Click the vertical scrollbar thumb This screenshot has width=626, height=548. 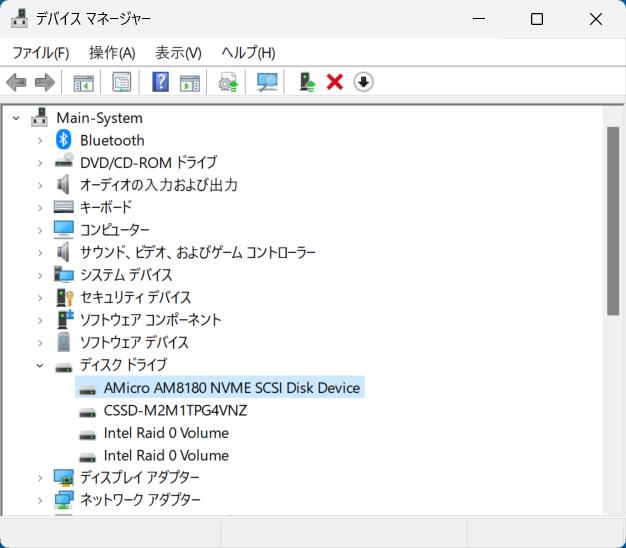(613, 221)
